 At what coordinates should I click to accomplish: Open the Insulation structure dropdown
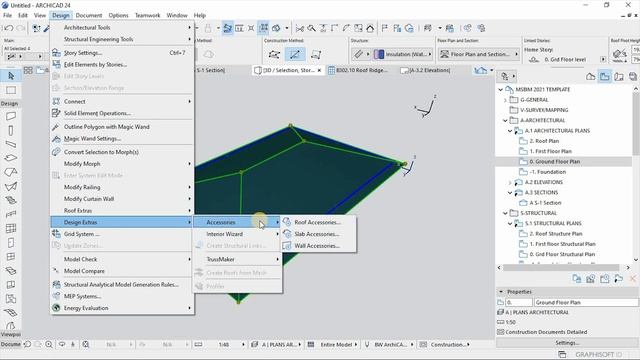(x=403, y=54)
